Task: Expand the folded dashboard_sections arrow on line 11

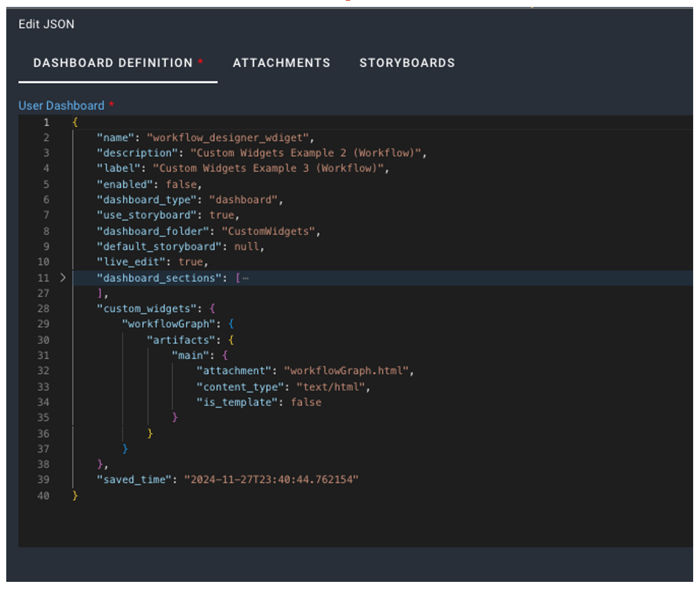Action: (63, 277)
